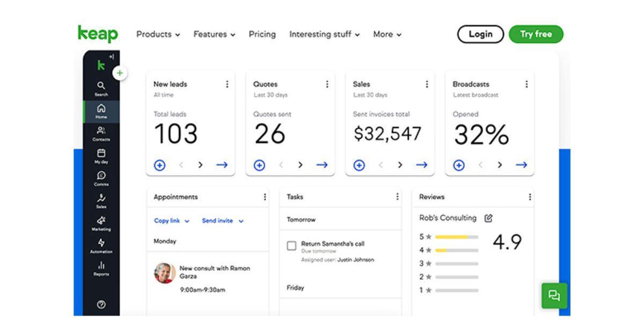Click the 32% opened figure
The width and height of the screenshot is (644, 335).
[x=481, y=135]
